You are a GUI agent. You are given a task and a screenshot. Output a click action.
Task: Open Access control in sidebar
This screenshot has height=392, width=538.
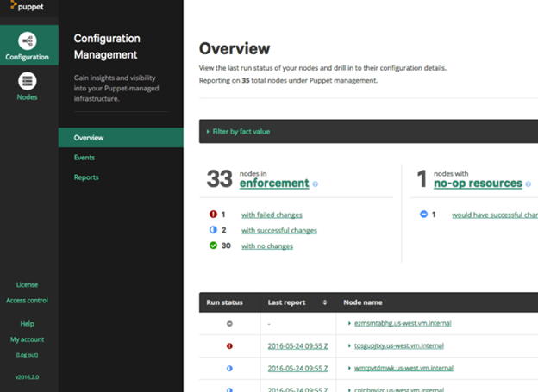click(x=27, y=301)
